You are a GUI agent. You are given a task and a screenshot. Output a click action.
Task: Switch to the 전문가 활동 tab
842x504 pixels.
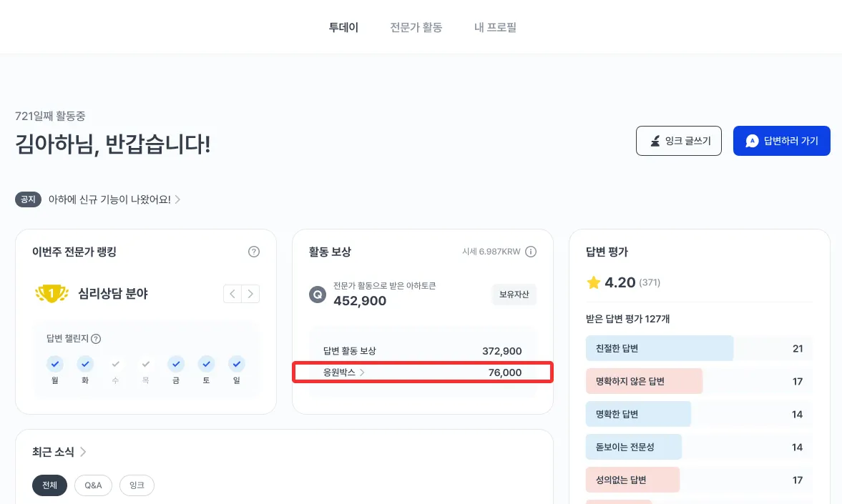click(416, 28)
